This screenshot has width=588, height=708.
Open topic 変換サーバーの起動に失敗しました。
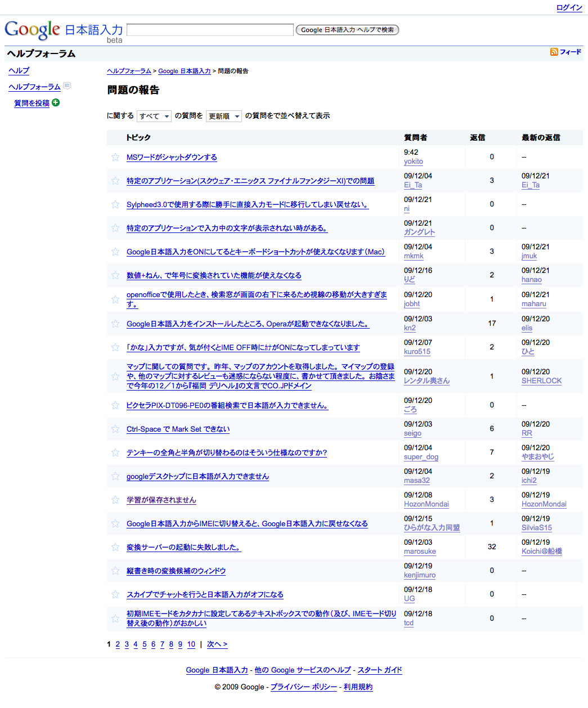point(183,547)
